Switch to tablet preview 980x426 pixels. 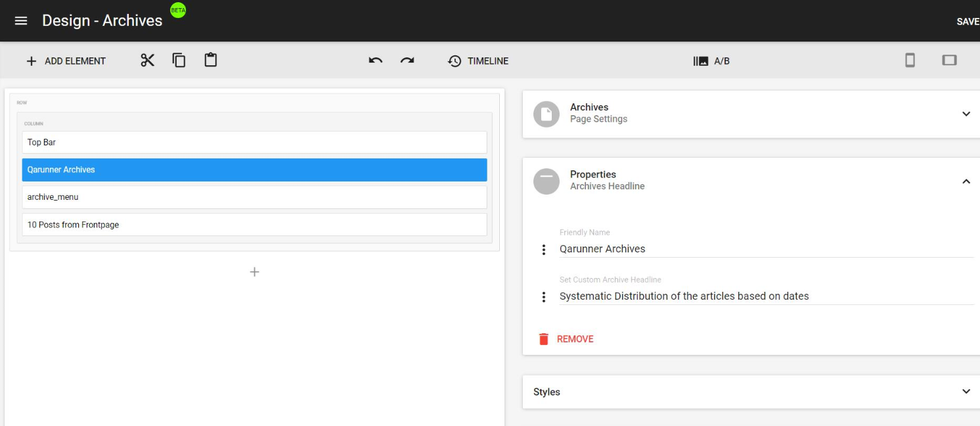pos(949,60)
